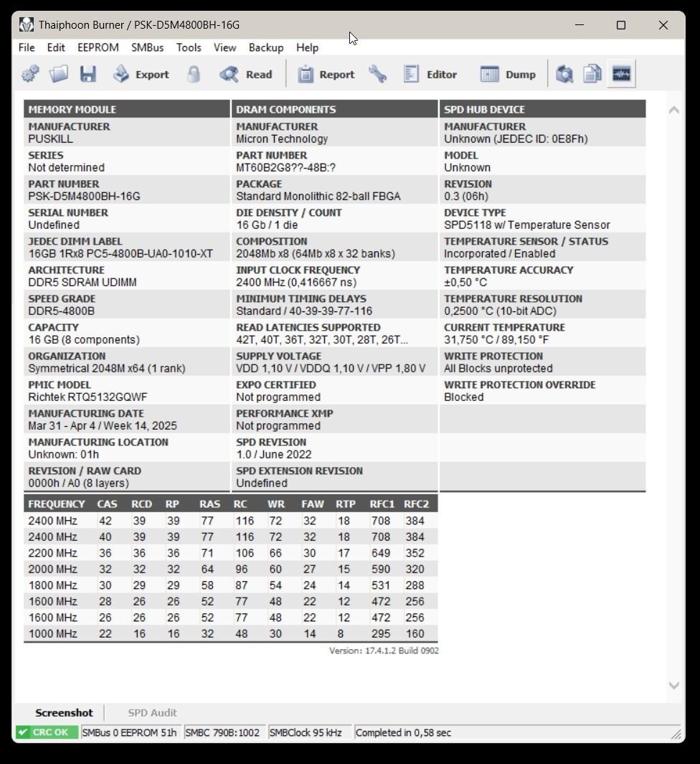Click the Report toolbar button
This screenshot has height=764, width=700.
pyautogui.click(x=326, y=74)
